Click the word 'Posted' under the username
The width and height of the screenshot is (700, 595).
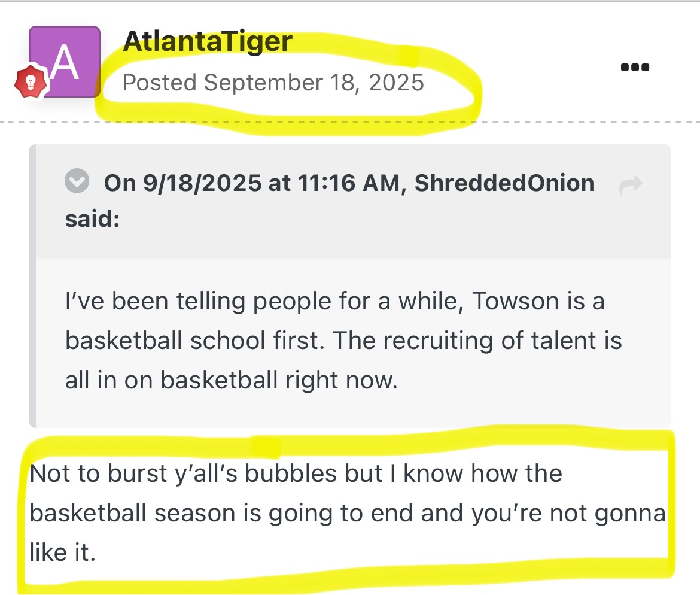(x=160, y=83)
